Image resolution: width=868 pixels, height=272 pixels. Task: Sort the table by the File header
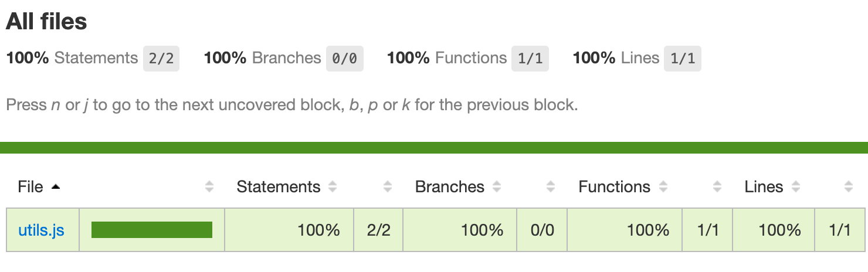[x=30, y=187]
